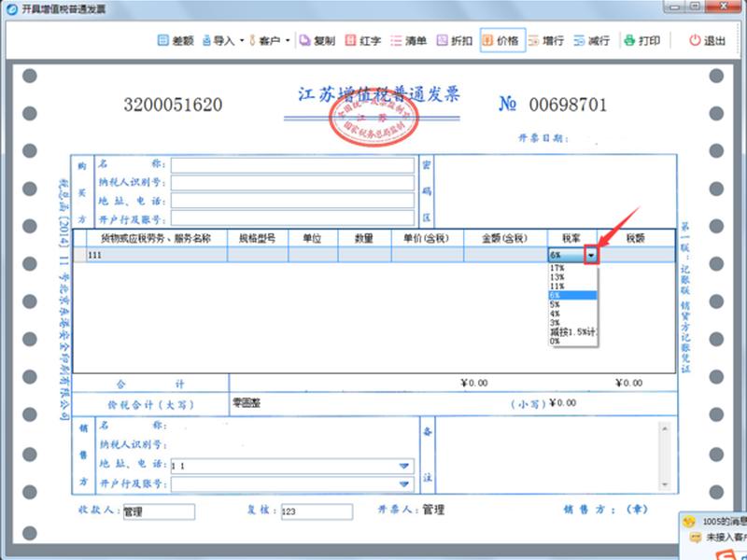Click the 货物或应税劳务、服务名称 column header

156,238
